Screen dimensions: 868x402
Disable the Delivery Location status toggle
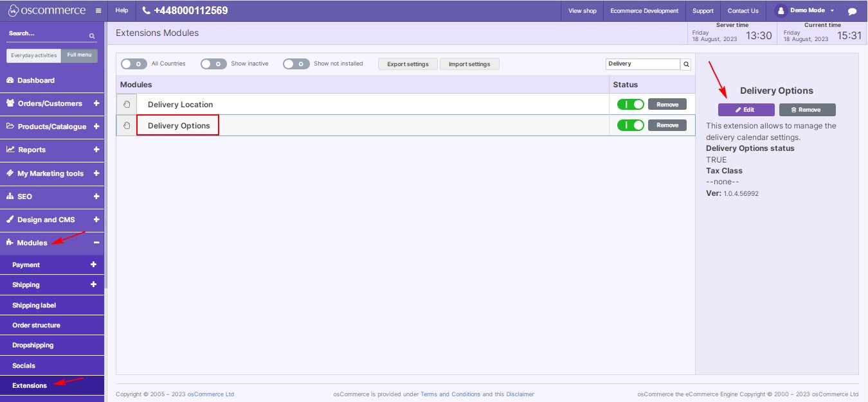[630, 104]
